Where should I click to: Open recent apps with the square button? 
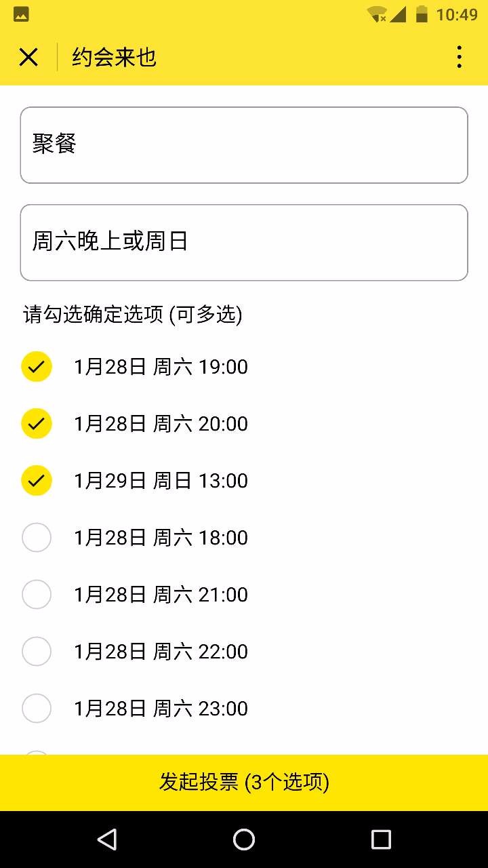pos(381,840)
